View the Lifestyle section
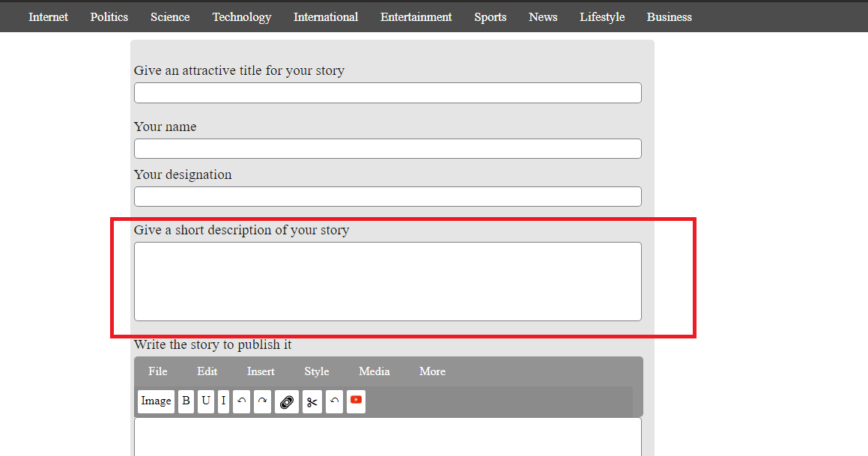This screenshot has width=868, height=456. tap(602, 17)
